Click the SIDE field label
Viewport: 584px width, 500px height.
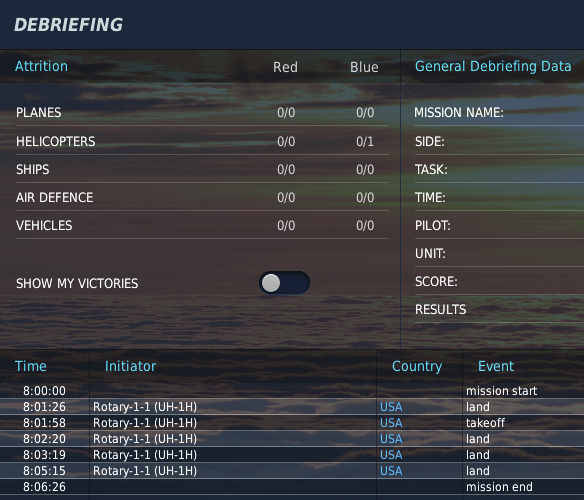coord(430,142)
